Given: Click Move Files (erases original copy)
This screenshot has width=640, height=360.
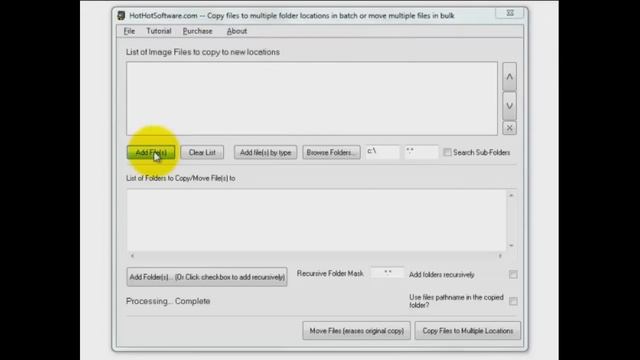Looking at the screenshot, I should (356, 331).
